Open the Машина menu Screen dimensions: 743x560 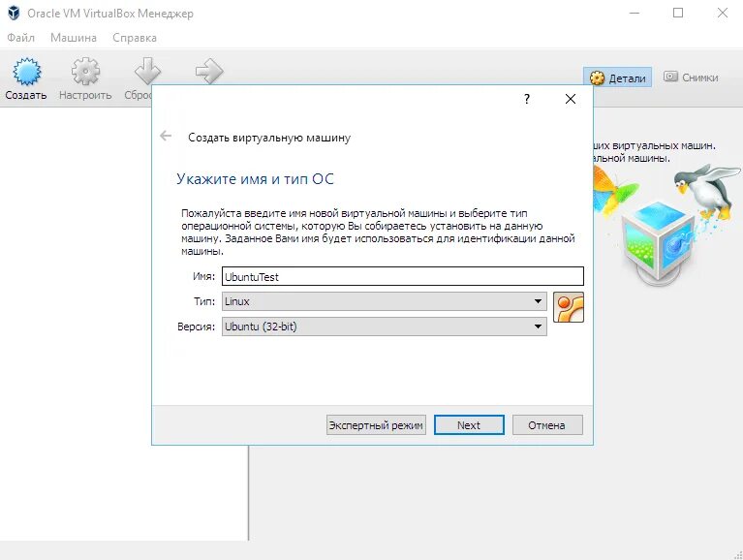[74, 38]
